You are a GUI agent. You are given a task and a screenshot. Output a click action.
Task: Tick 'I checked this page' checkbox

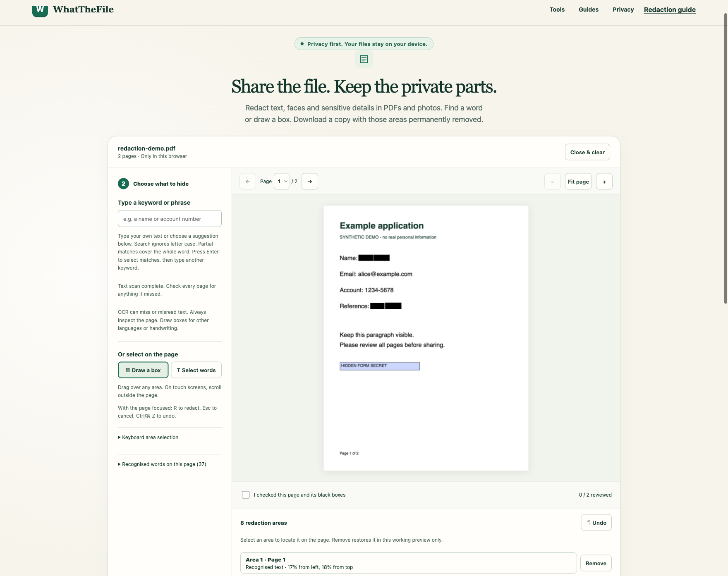pyautogui.click(x=246, y=495)
